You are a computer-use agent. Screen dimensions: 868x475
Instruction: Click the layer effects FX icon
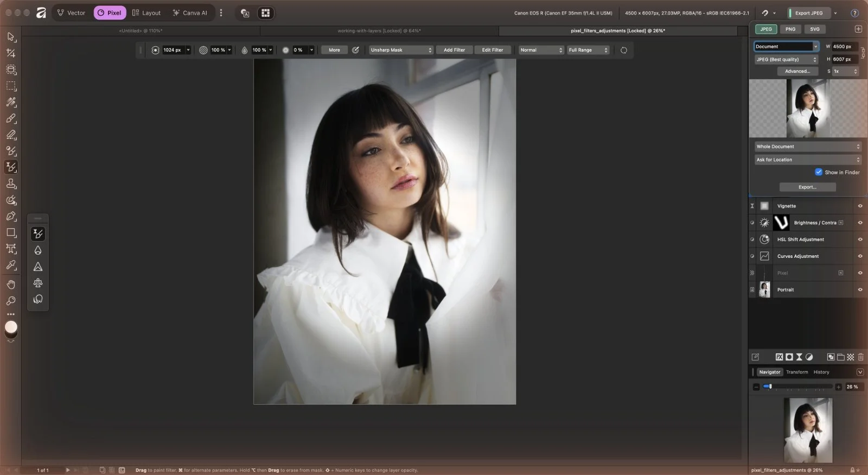pyautogui.click(x=779, y=357)
